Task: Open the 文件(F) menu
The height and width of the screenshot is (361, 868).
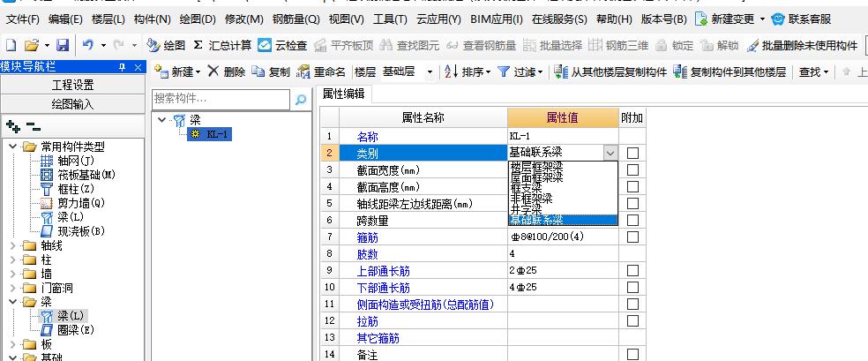Action: 22,19
